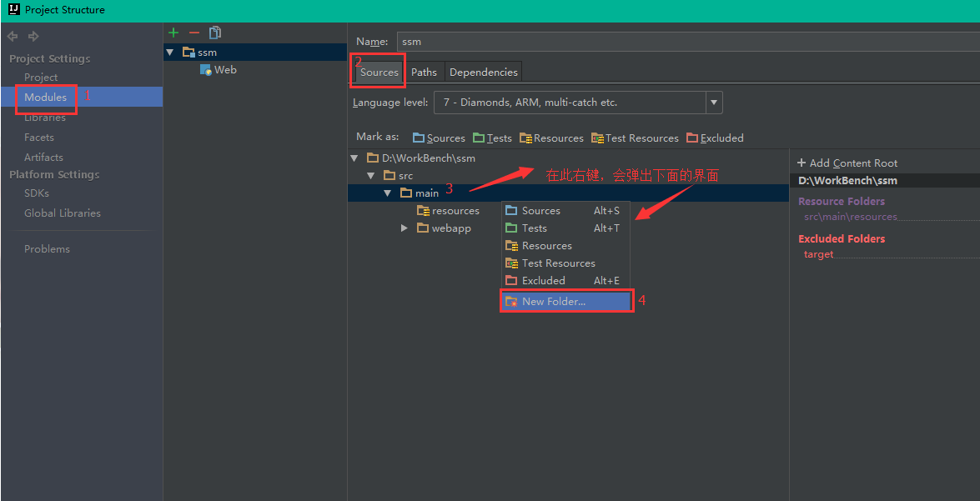Select the webapp row in source tree

pyautogui.click(x=451, y=228)
